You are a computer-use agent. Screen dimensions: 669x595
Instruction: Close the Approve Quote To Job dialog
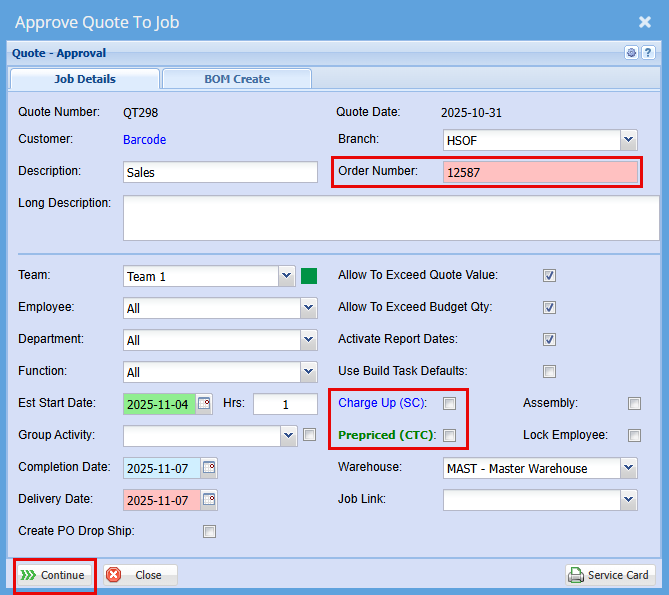[644, 21]
